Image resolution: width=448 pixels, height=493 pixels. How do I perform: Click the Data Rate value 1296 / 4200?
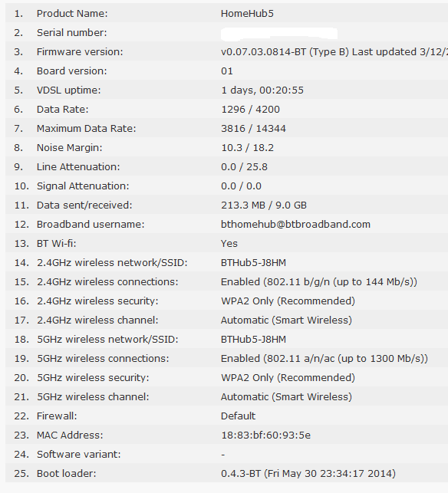pyautogui.click(x=250, y=110)
